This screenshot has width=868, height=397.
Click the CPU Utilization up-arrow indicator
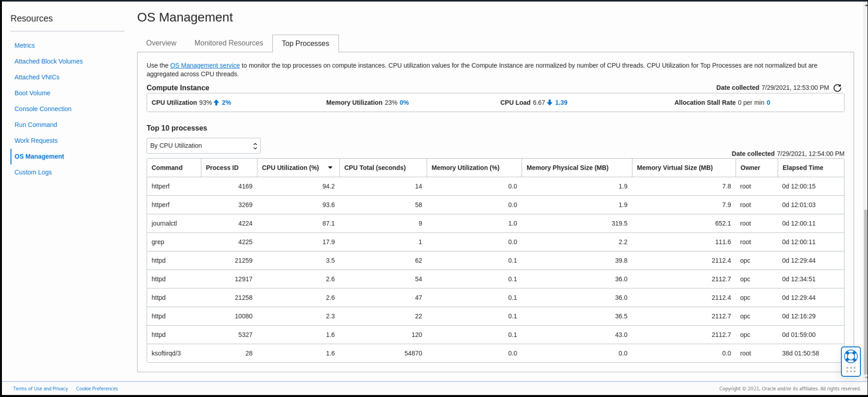pyautogui.click(x=217, y=102)
